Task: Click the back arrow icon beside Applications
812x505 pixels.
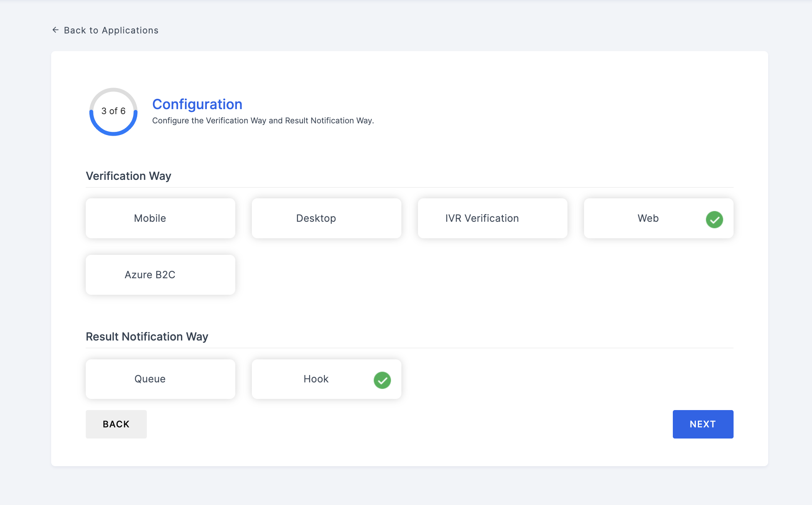Action: click(55, 30)
